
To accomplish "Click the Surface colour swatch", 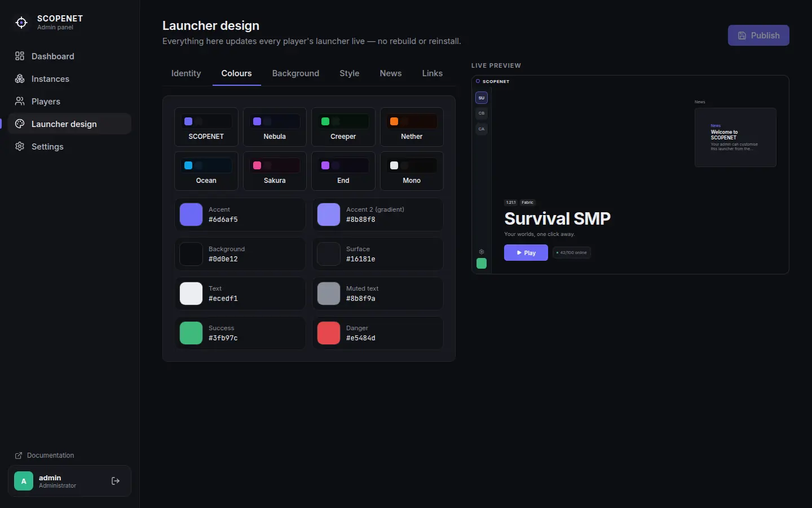I will pyautogui.click(x=329, y=254).
